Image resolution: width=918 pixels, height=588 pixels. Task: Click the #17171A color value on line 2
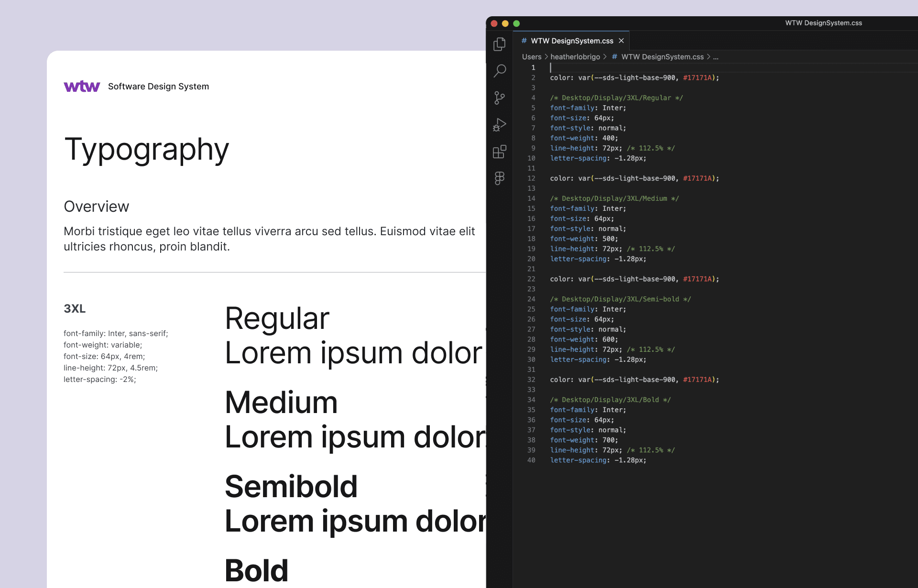coord(697,78)
